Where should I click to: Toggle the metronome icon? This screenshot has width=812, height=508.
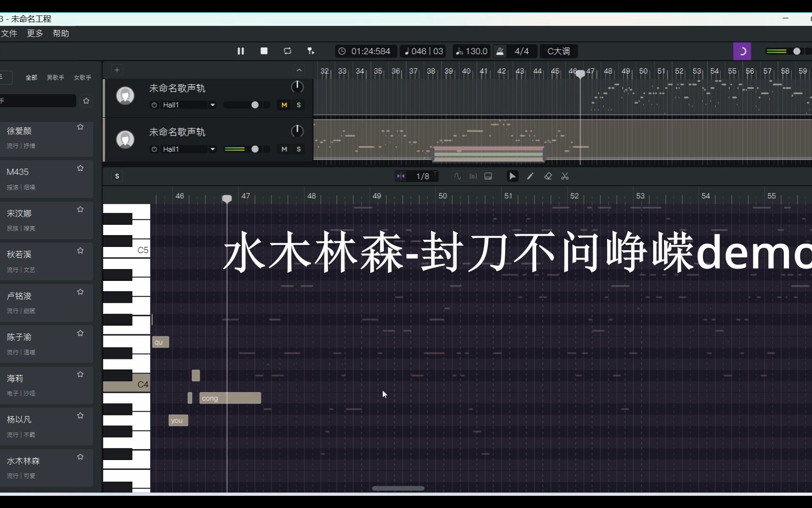pos(500,51)
